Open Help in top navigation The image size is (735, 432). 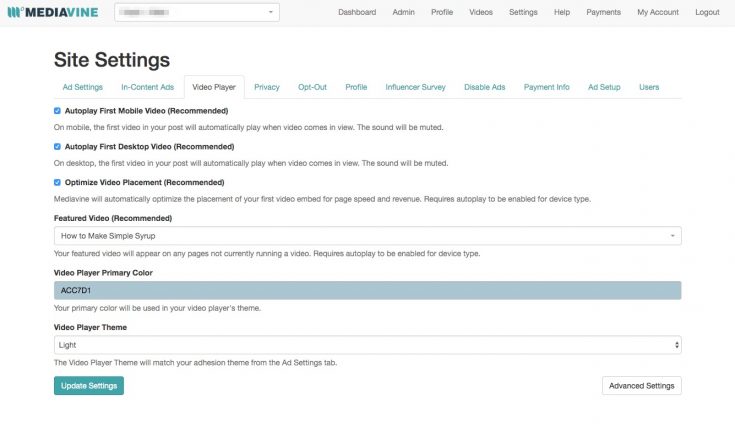pos(562,12)
